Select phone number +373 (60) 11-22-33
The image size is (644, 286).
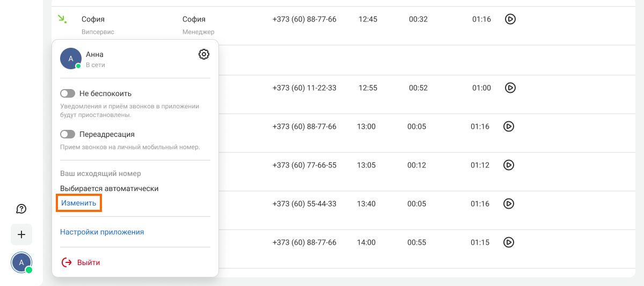click(x=304, y=88)
